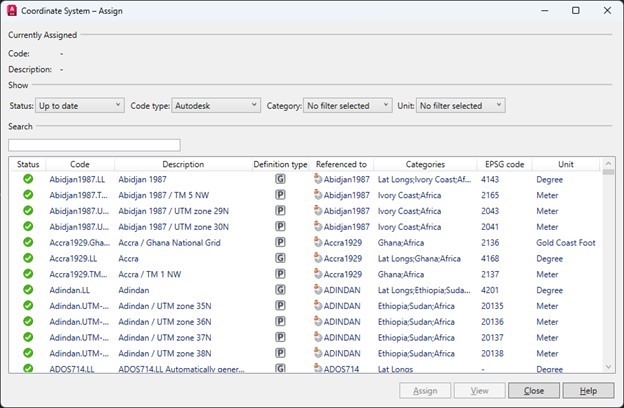Click category text Lat Longs;Ghana;Africa
Viewport: 624px width, 408px height.
[419, 258]
